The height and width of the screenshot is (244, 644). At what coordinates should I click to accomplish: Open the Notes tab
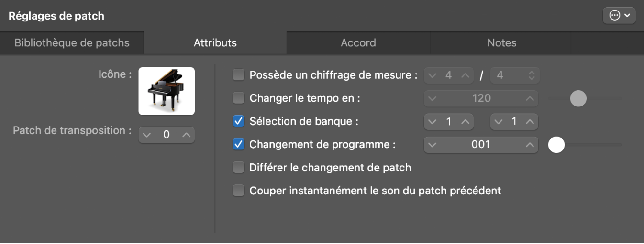(x=501, y=43)
